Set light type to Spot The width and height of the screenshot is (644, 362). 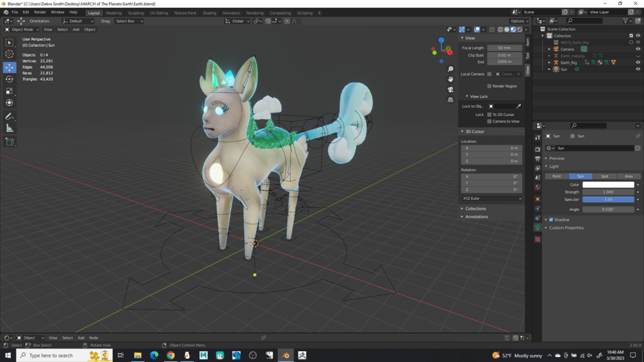point(604,176)
